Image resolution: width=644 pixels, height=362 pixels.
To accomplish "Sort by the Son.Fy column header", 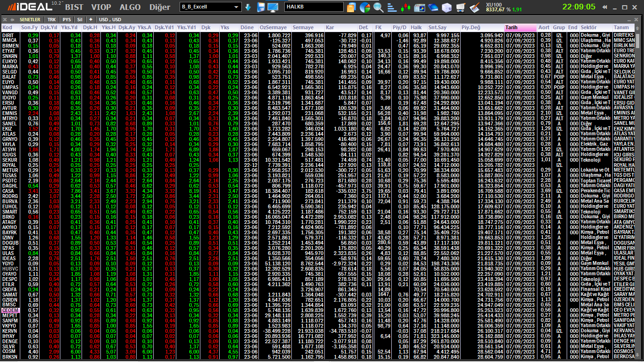I will (x=29, y=27).
